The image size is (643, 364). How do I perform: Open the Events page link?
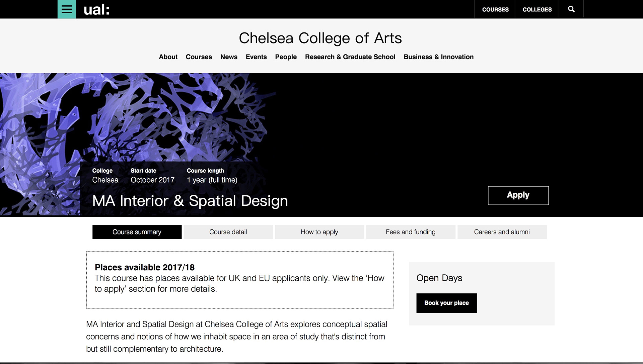point(256,57)
